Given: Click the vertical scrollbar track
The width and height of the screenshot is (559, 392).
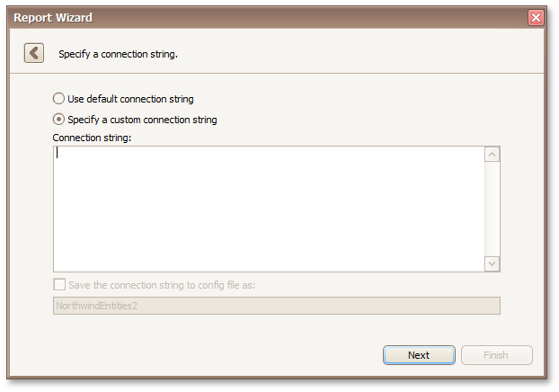Looking at the screenshot, I should (x=492, y=209).
